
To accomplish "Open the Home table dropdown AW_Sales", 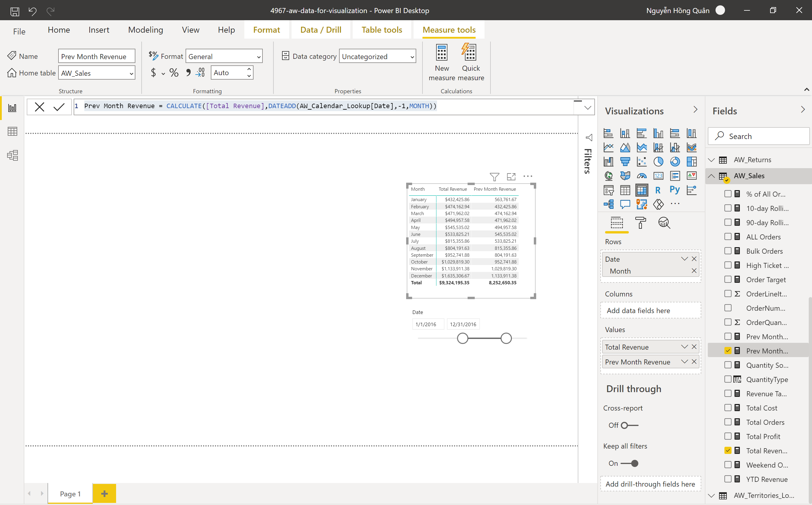I will pyautogui.click(x=97, y=73).
